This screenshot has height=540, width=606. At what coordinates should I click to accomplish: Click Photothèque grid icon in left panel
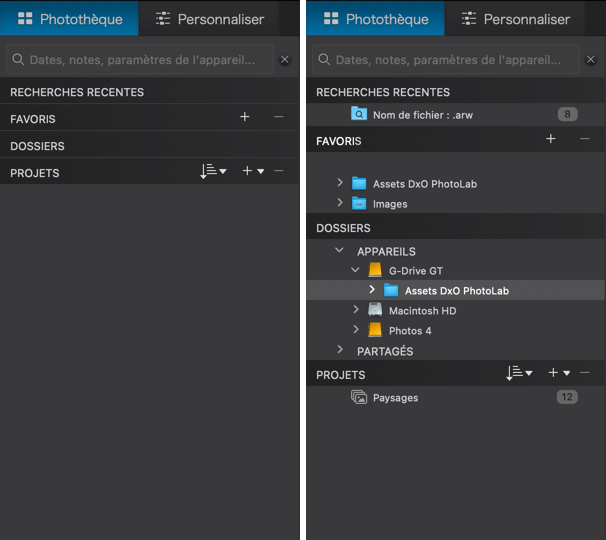point(25,18)
